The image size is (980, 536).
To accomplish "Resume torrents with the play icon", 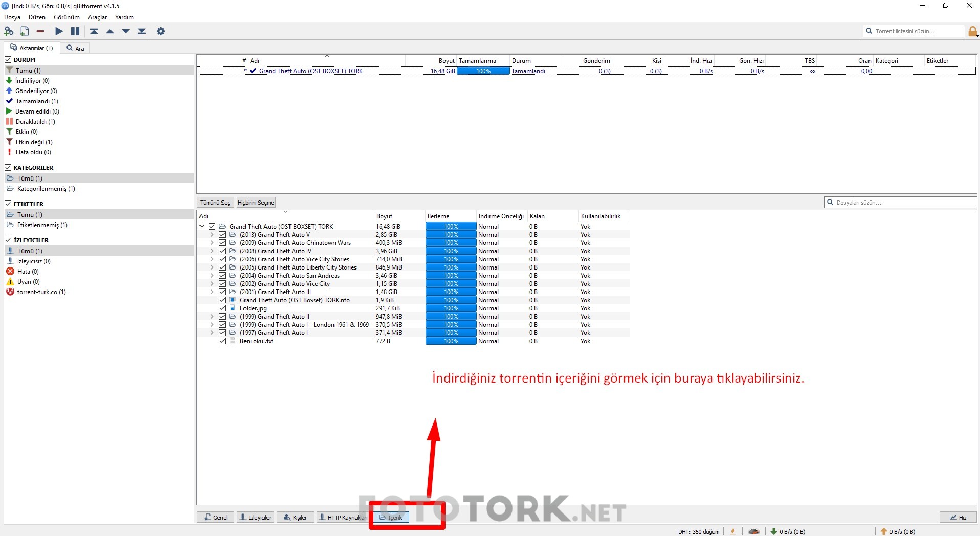I will pyautogui.click(x=59, y=31).
